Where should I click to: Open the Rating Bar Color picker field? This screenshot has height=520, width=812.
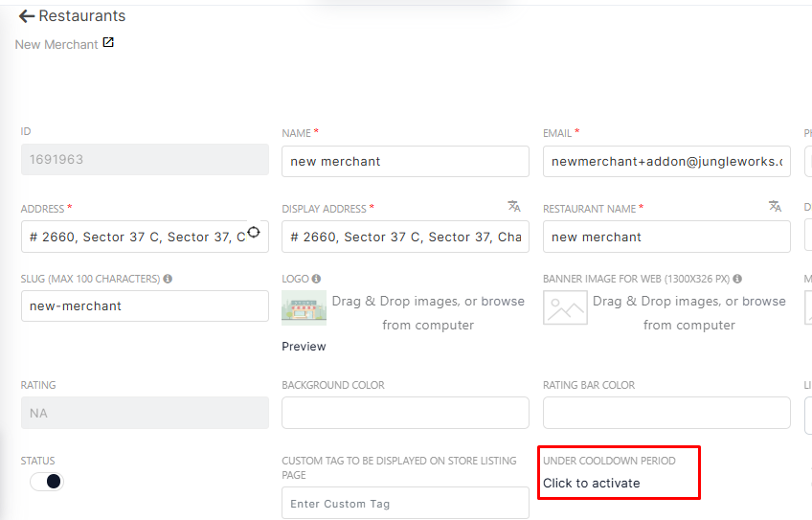coord(666,413)
